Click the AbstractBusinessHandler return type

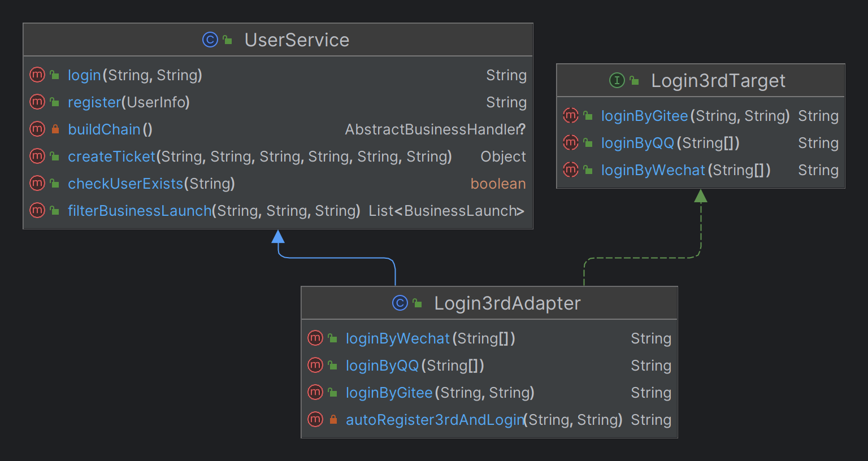click(435, 129)
